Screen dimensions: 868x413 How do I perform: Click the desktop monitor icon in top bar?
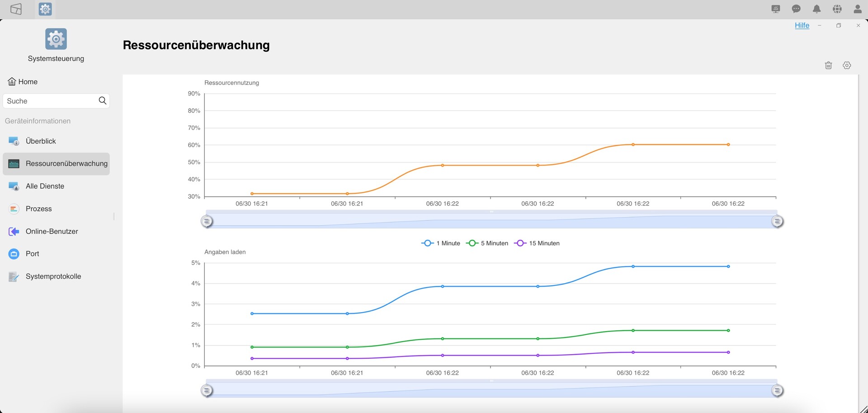click(776, 9)
